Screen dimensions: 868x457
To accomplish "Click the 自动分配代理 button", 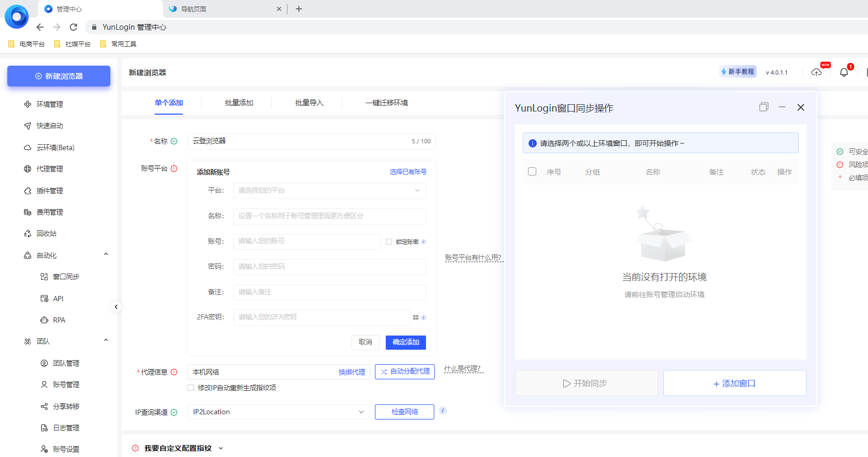I will (405, 372).
